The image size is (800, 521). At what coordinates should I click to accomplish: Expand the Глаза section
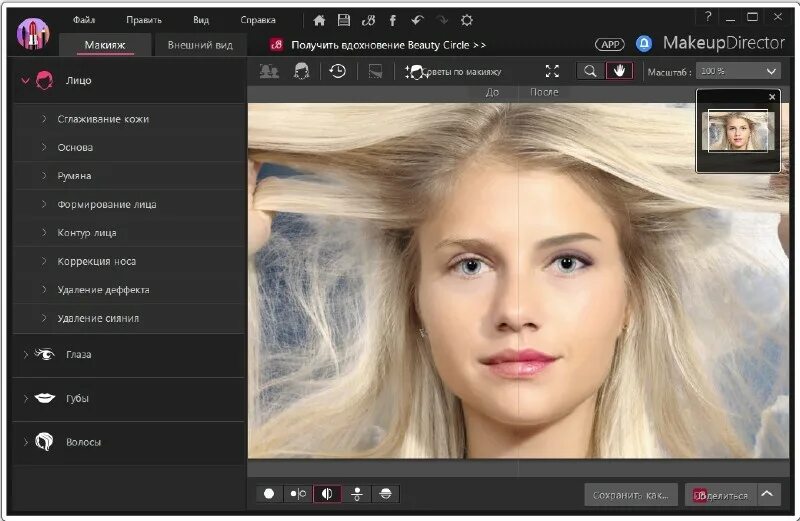(80, 354)
